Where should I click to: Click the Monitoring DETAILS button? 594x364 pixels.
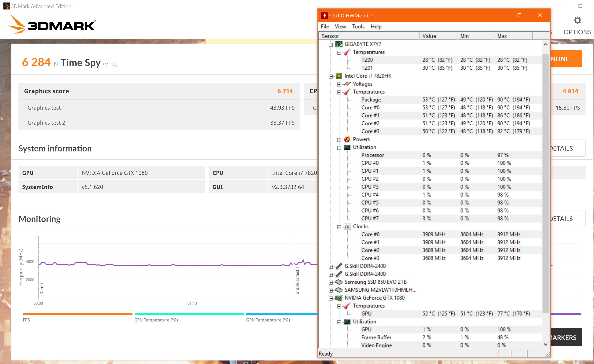(x=568, y=219)
